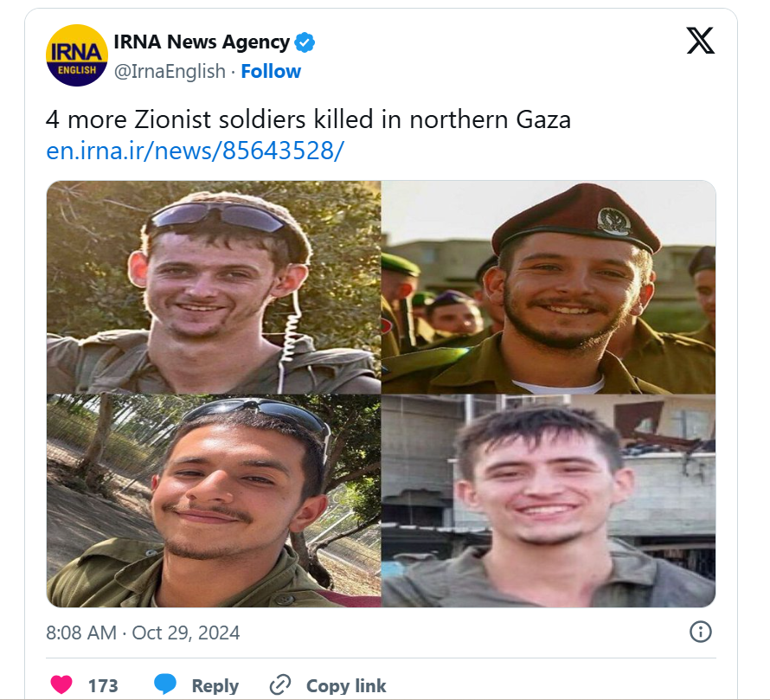Click the Reply text label
Image resolution: width=770 pixels, height=700 pixels.
[x=215, y=686]
